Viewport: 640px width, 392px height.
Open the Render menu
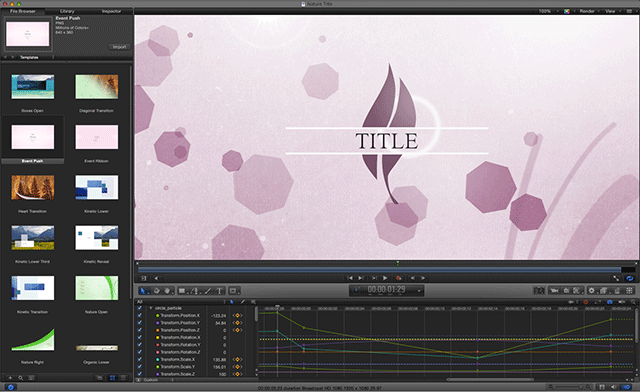[x=587, y=11]
